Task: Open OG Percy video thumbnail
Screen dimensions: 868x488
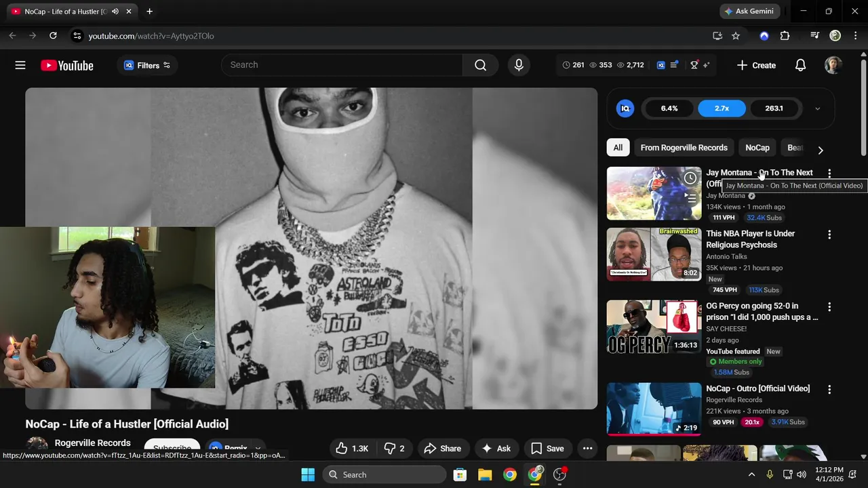Action: 654,327
